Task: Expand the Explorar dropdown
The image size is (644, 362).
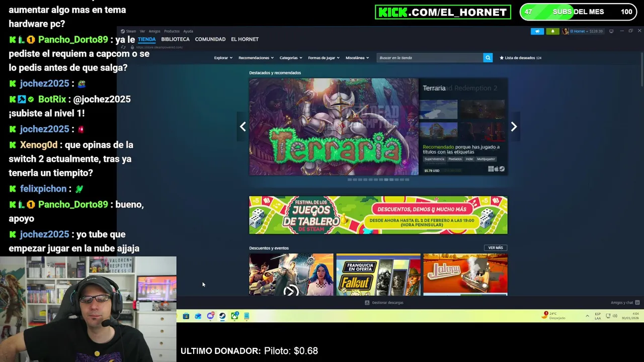Action: 223,58
